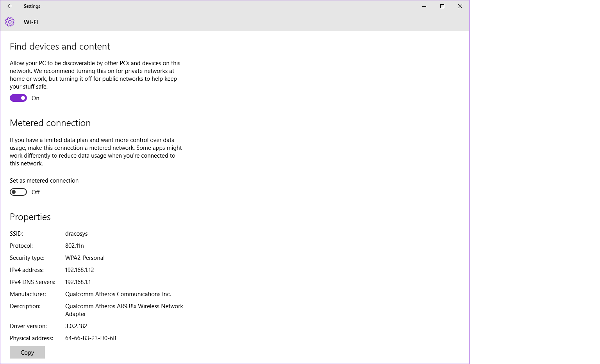Click the Properties heading

click(30, 217)
